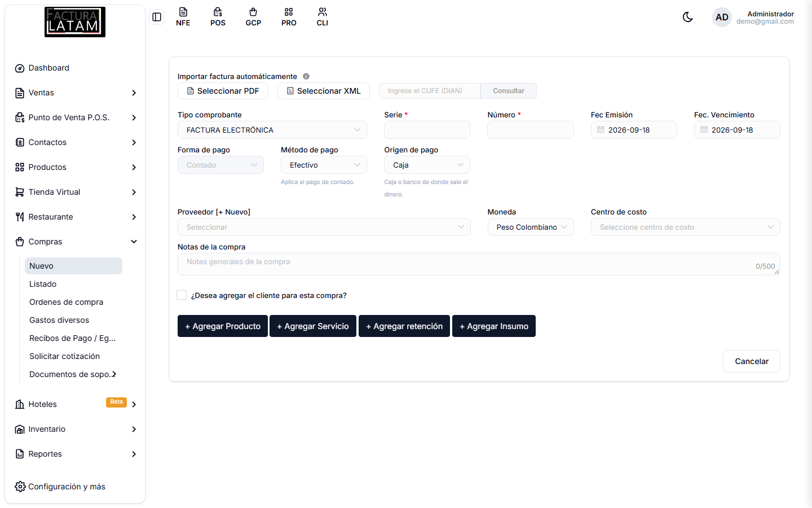Click the Reportes chart icon
812x508 pixels.
20,454
